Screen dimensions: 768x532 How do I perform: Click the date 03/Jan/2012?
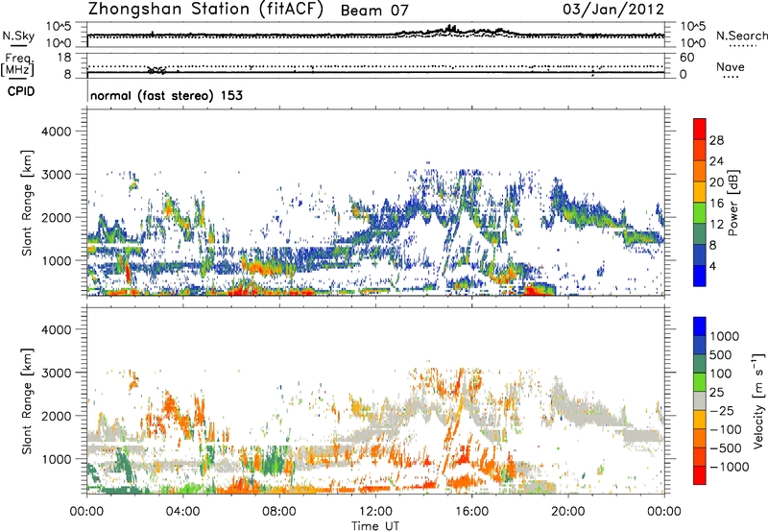[613, 10]
